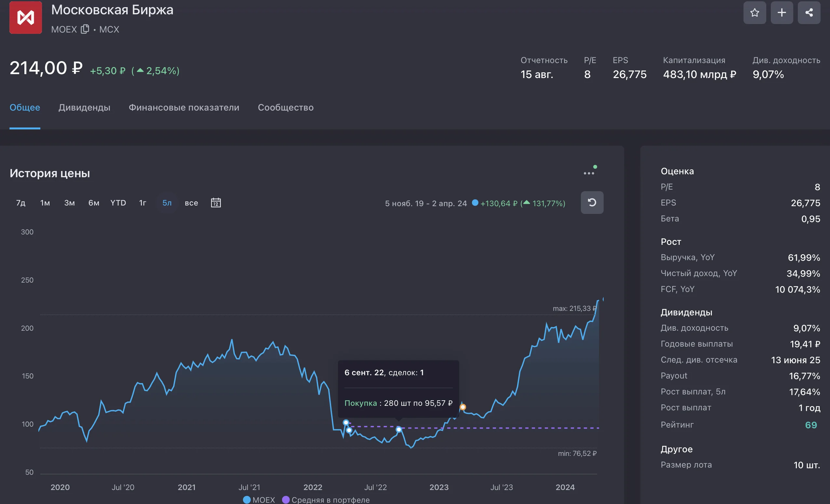
Task: Show the все full history period
Action: [x=191, y=203]
